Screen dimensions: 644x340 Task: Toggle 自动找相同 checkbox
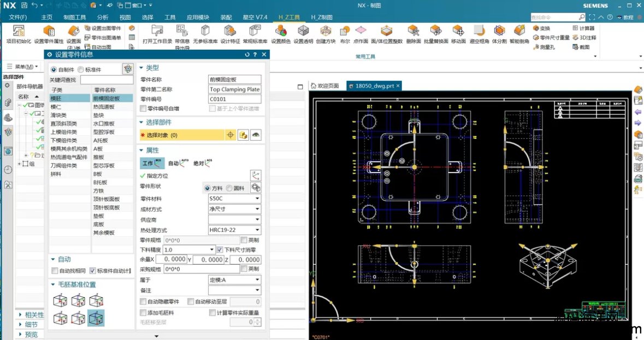[x=55, y=271]
